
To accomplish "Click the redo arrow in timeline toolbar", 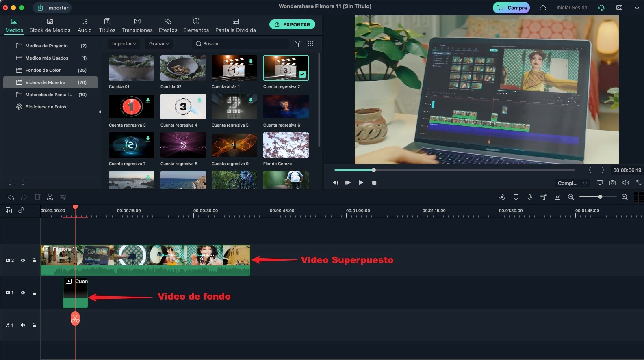I will (x=24, y=197).
